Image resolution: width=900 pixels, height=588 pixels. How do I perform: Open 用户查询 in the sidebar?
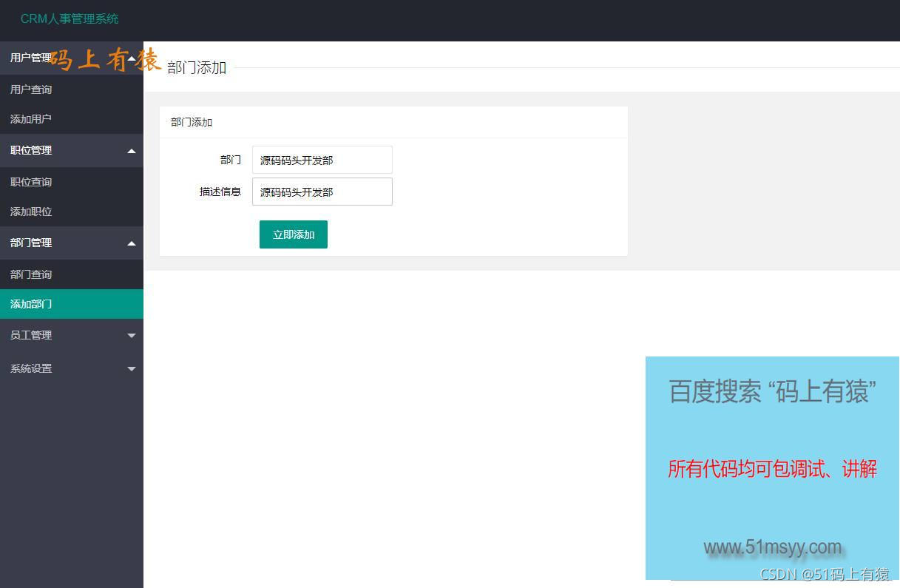tap(72, 89)
